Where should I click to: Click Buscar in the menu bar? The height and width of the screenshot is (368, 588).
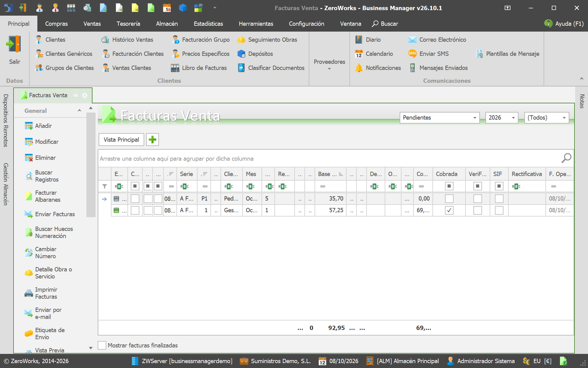point(385,24)
